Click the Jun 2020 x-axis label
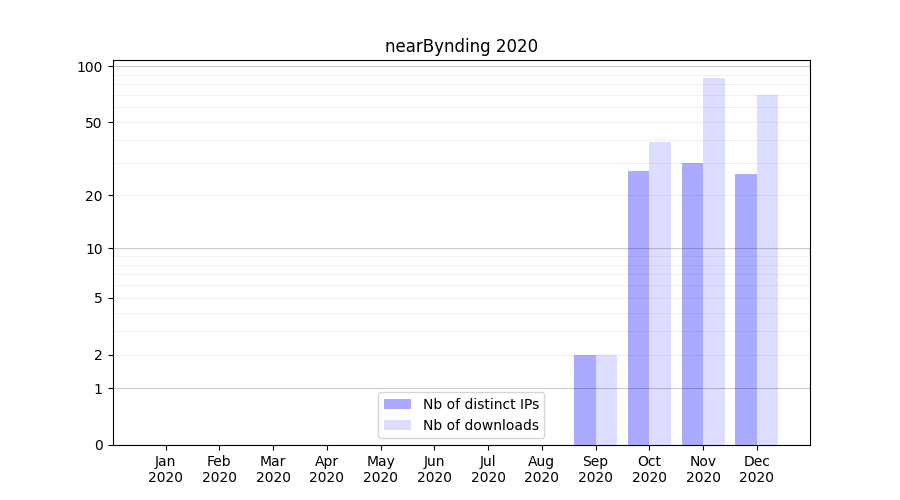The width and height of the screenshot is (900, 500). tap(434, 469)
